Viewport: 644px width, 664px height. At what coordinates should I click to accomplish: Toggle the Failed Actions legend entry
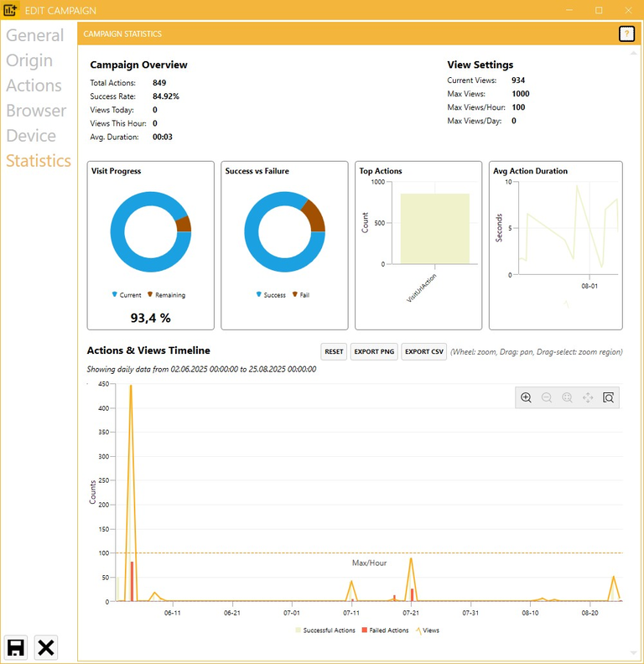[385, 630]
